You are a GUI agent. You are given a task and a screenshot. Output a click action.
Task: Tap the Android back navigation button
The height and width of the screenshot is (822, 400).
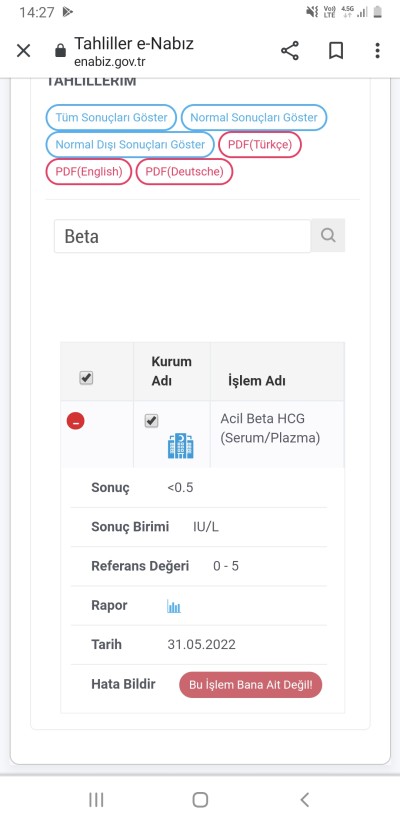pos(305,799)
